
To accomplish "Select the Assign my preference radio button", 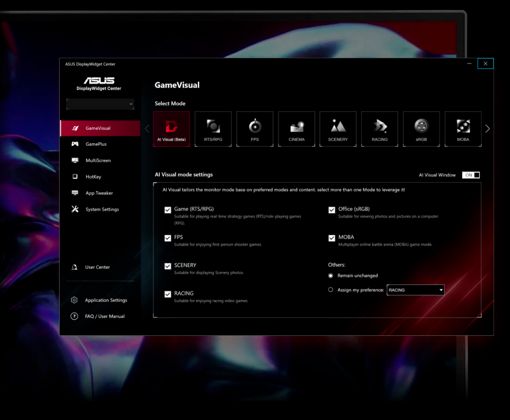I will (x=331, y=290).
